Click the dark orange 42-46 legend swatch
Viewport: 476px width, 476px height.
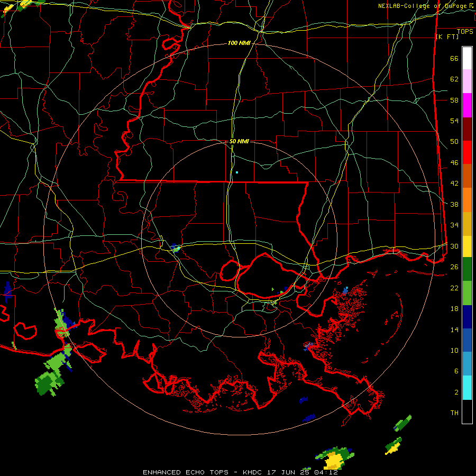pos(467,176)
